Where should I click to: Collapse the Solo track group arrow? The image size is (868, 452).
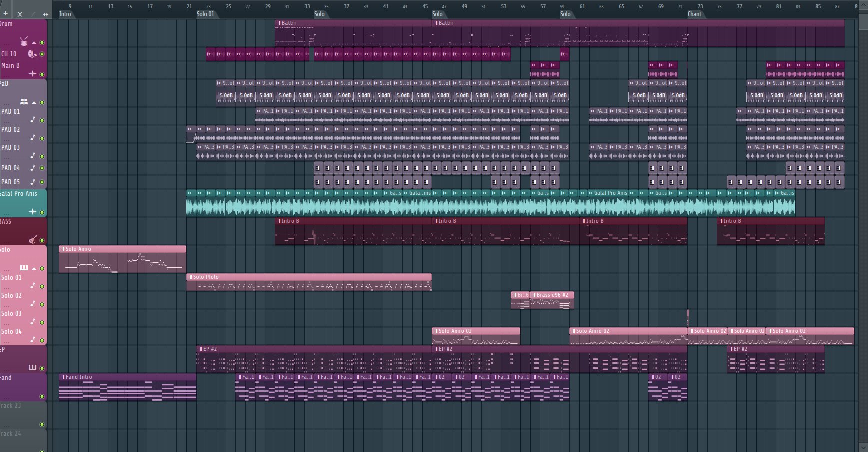34,268
